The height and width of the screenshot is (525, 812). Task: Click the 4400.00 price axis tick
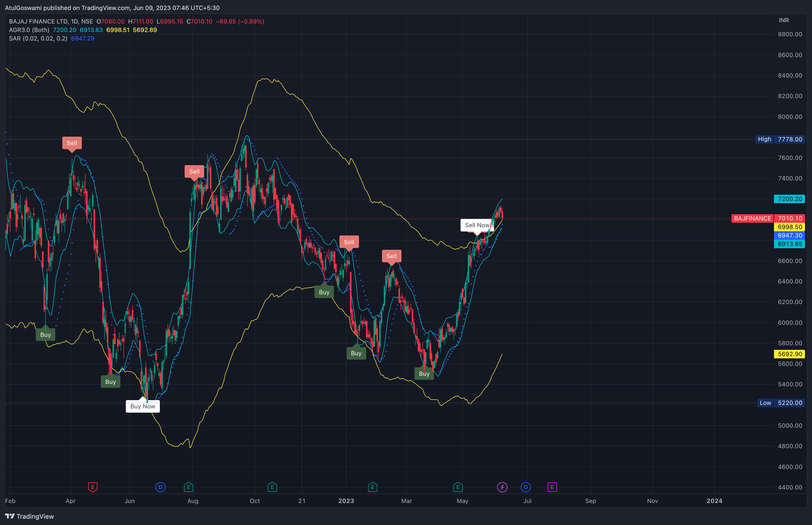tap(790, 487)
